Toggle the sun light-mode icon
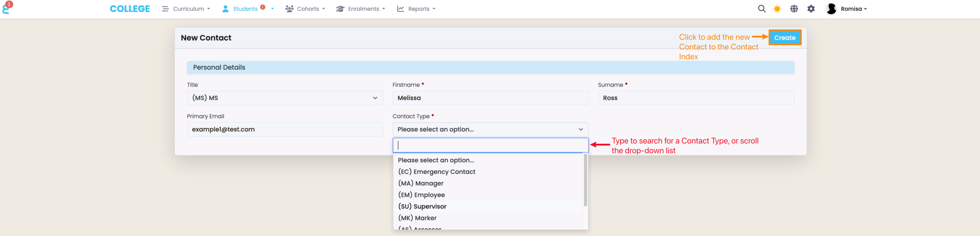 pos(777,9)
